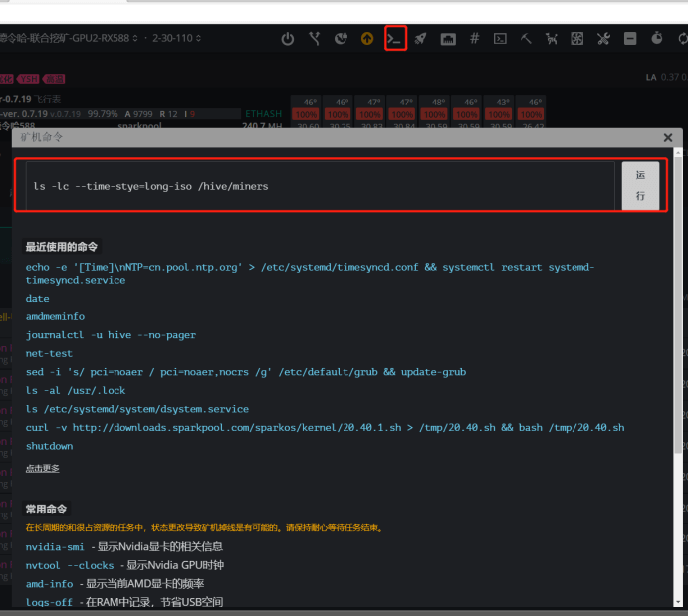689x616 pixels.
Task: Open the remote shell console icon
Action: coord(500,39)
